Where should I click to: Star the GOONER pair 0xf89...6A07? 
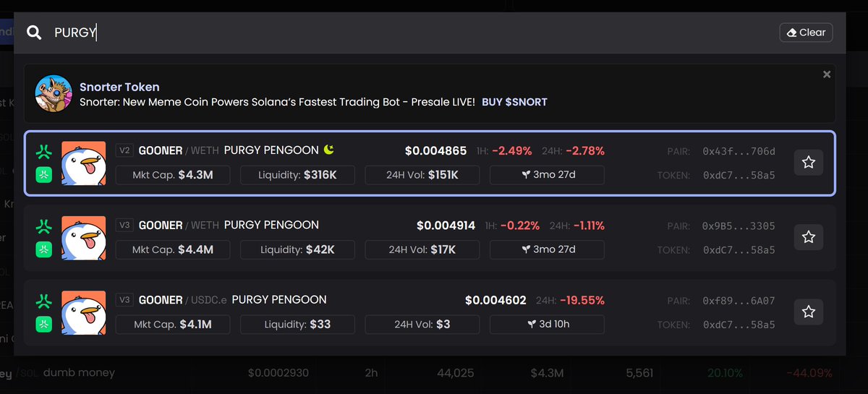pyautogui.click(x=809, y=312)
